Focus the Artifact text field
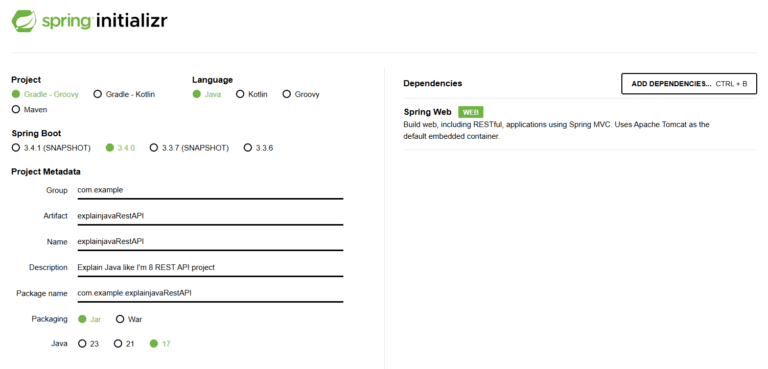The height and width of the screenshot is (369, 768). (210, 216)
